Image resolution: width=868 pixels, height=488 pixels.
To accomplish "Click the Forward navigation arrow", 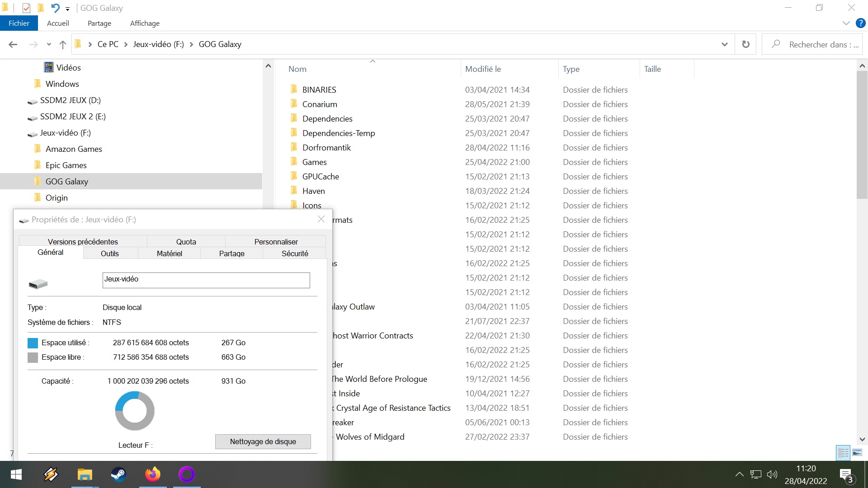I will [33, 44].
